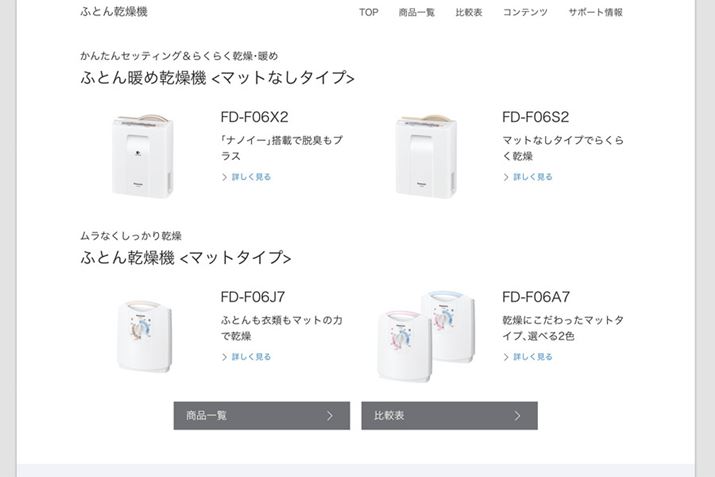This screenshot has width=715, height=477.
Task: Click the FD-F06X2 model name heading
Action: 254,117
